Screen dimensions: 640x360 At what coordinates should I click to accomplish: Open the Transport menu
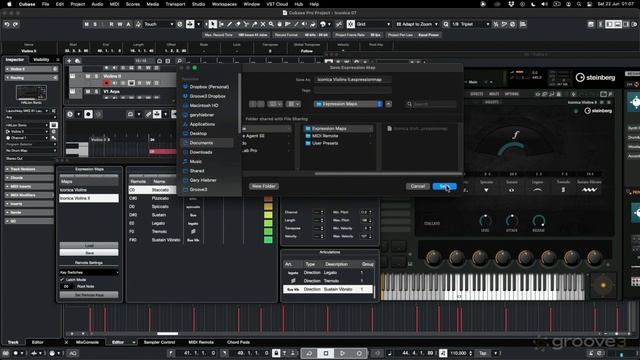[x=175, y=4]
